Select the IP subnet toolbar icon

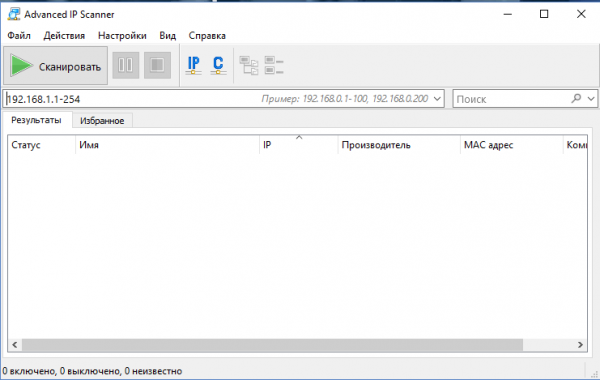point(194,65)
